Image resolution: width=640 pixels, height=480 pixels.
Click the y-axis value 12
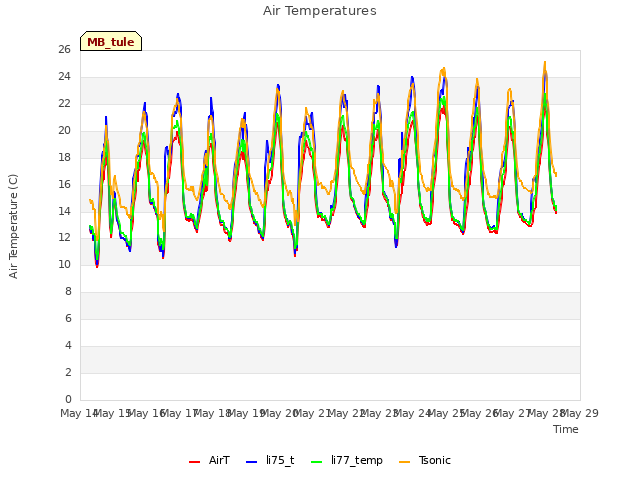pos(64,237)
